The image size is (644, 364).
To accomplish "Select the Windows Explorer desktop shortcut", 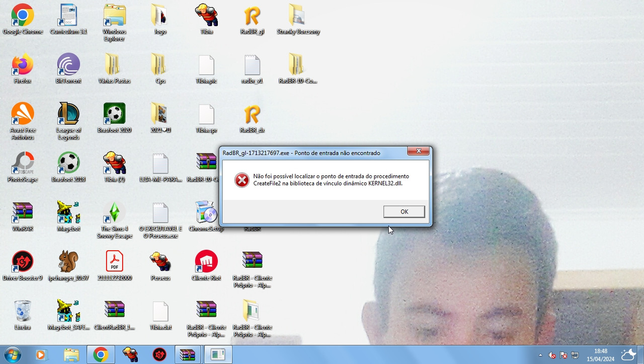I will pos(114,23).
